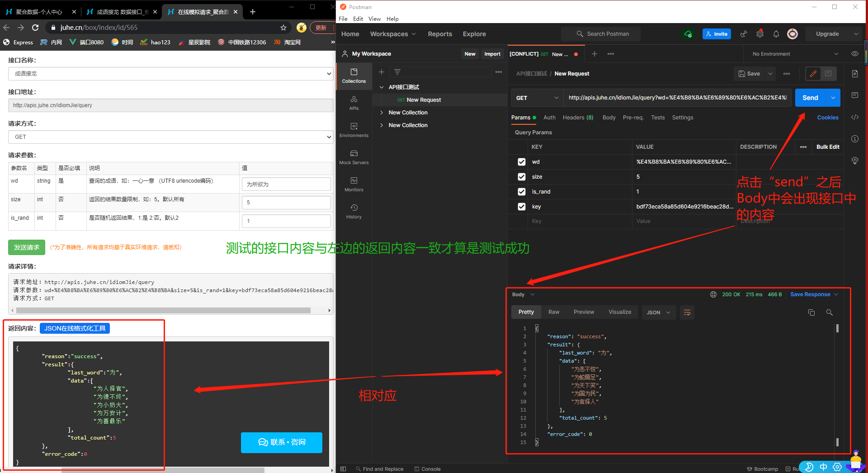Open Postman File menu
This screenshot has width=868, height=473.
click(343, 19)
